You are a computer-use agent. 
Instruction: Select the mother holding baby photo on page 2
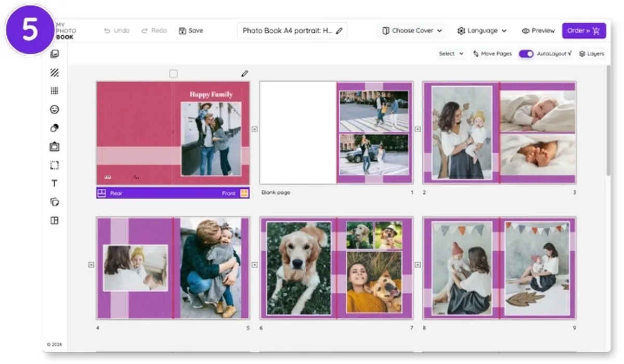462,133
